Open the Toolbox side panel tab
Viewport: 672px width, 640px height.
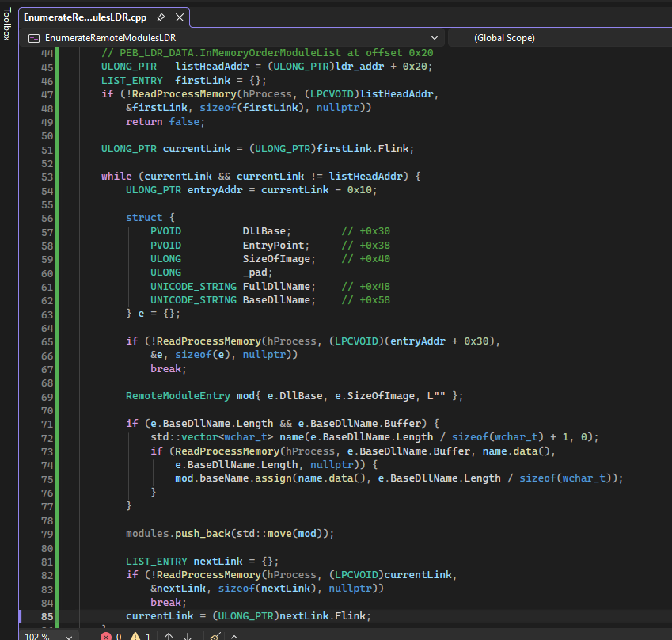point(7,24)
